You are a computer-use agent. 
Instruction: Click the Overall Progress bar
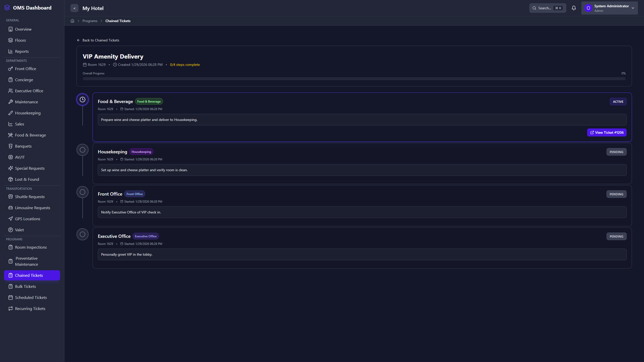(354, 79)
